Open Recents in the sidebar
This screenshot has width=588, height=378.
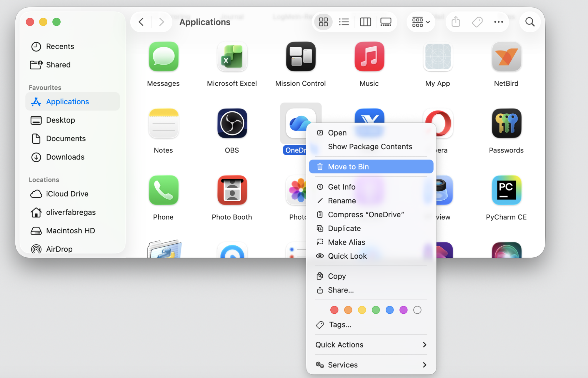coord(72,46)
